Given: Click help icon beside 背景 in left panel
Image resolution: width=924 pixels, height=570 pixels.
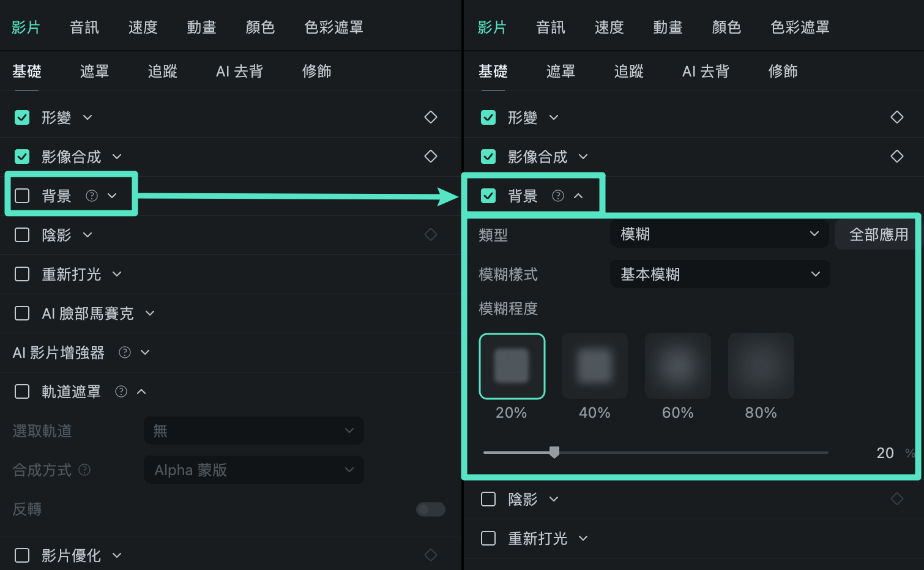Looking at the screenshot, I should (x=92, y=196).
